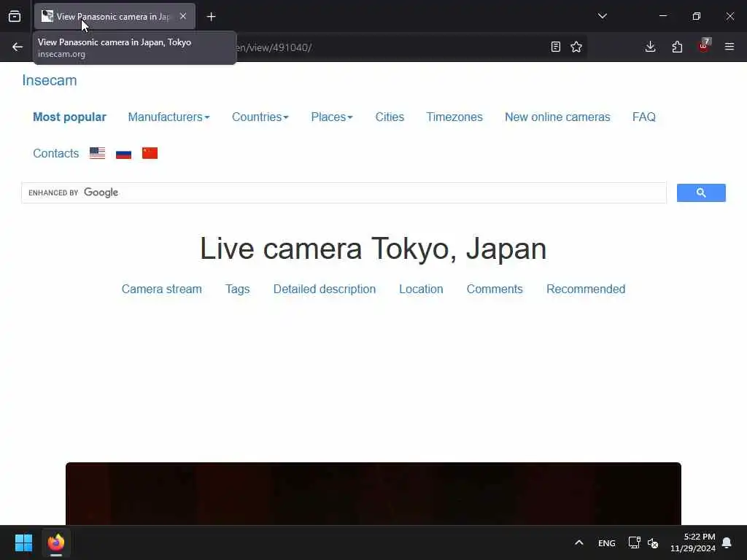This screenshot has height=560, width=747.
Task: Bookmark this page with star icon
Action: click(x=576, y=47)
